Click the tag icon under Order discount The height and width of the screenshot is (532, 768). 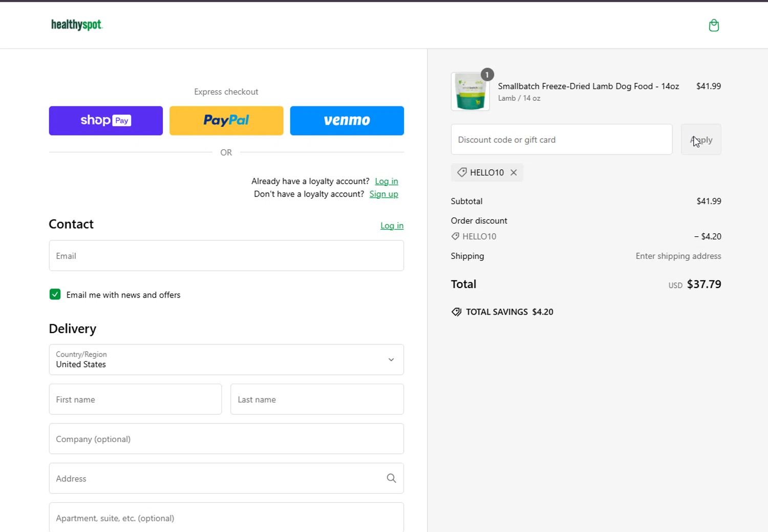[x=455, y=236]
